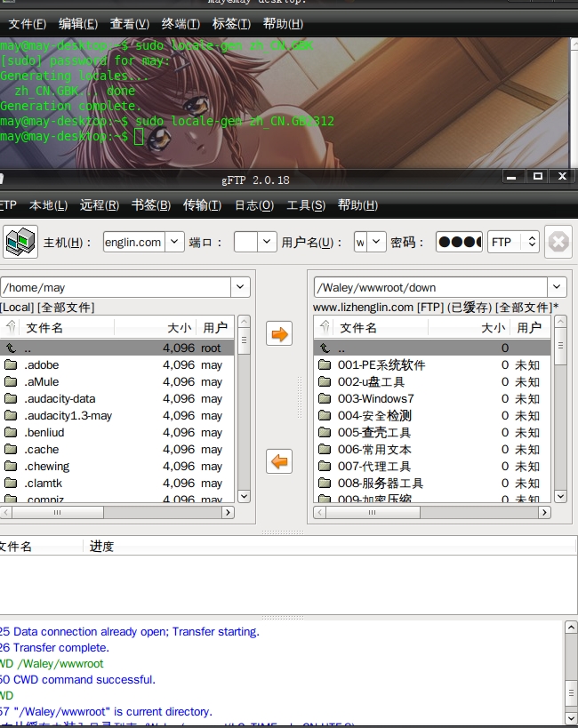Viewport: 578px width, 728px height.
Task: Open the username dropdown
Action: 376,242
